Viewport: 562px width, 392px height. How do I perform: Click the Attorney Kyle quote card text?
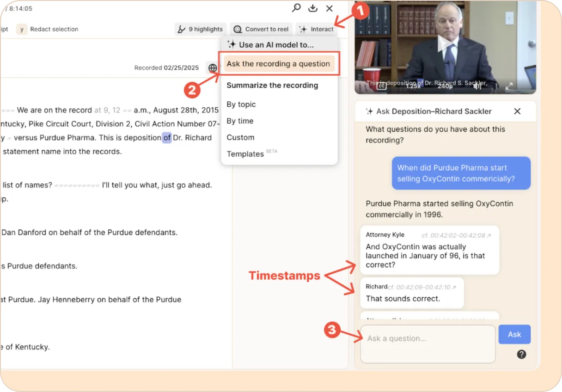click(425, 256)
